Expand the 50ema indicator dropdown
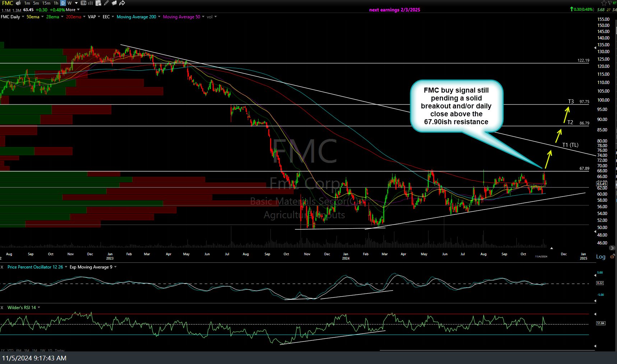Screen dimensions: 617x364 point(42,17)
